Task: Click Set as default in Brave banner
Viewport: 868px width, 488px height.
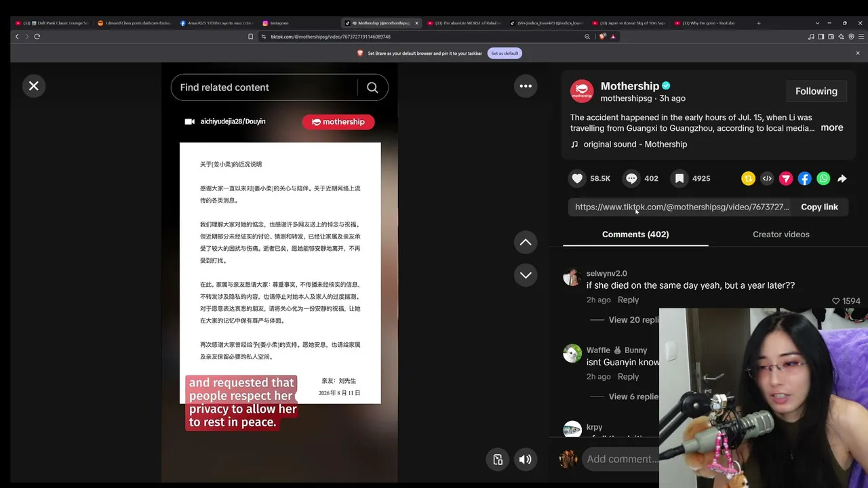Action: [505, 53]
